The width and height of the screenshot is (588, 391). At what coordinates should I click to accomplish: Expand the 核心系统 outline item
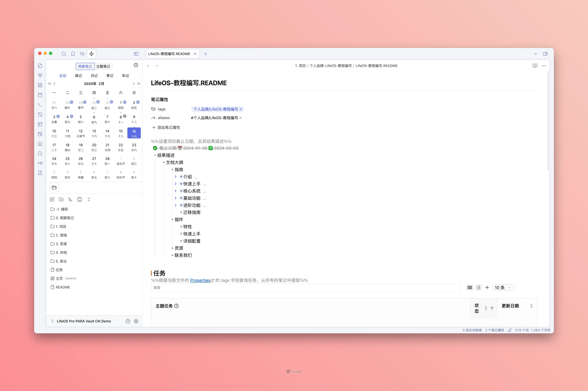pyautogui.click(x=176, y=191)
